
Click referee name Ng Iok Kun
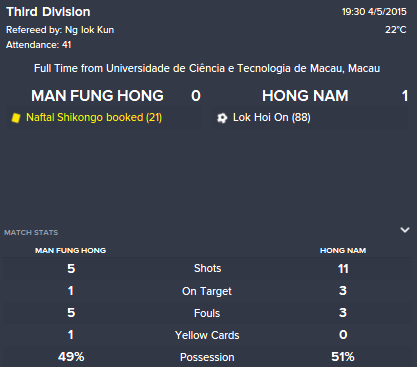[89, 30]
